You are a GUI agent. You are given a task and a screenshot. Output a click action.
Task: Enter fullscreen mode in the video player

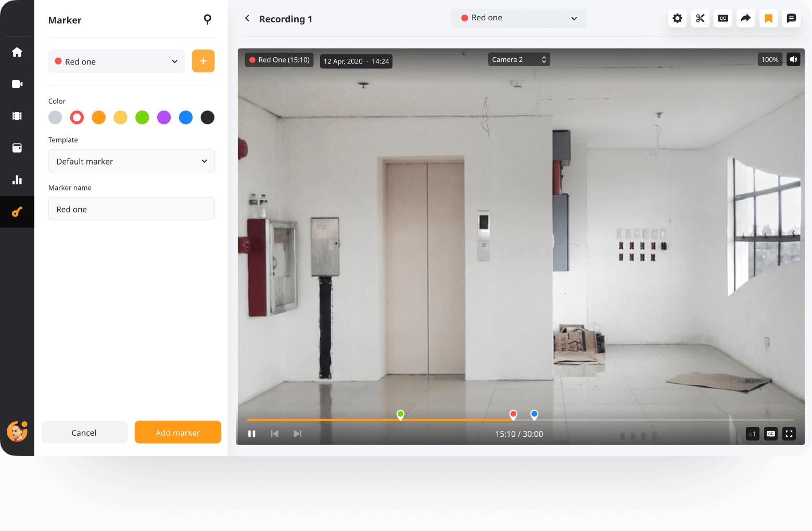point(789,434)
